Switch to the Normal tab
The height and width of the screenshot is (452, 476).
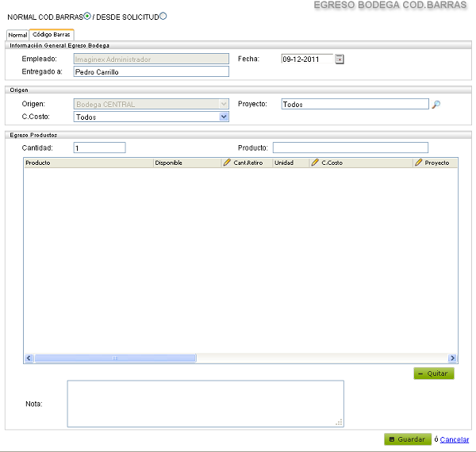click(x=17, y=35)
